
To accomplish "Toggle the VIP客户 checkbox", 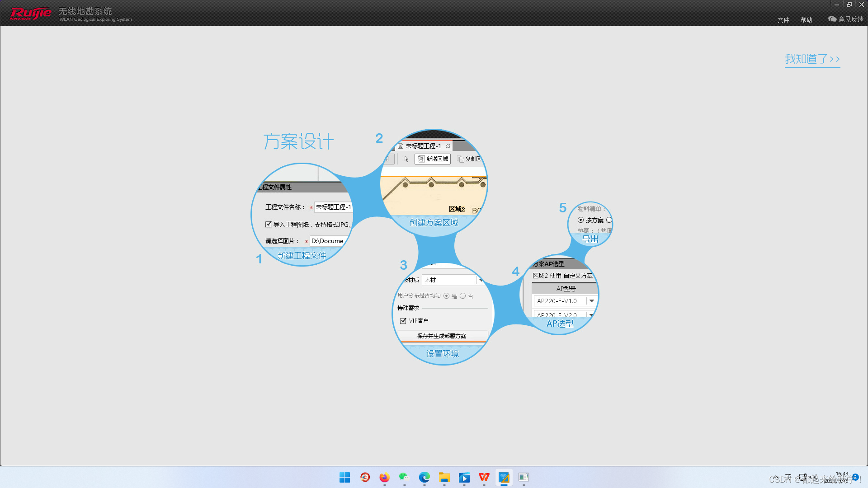I will (x=403, y=321).
